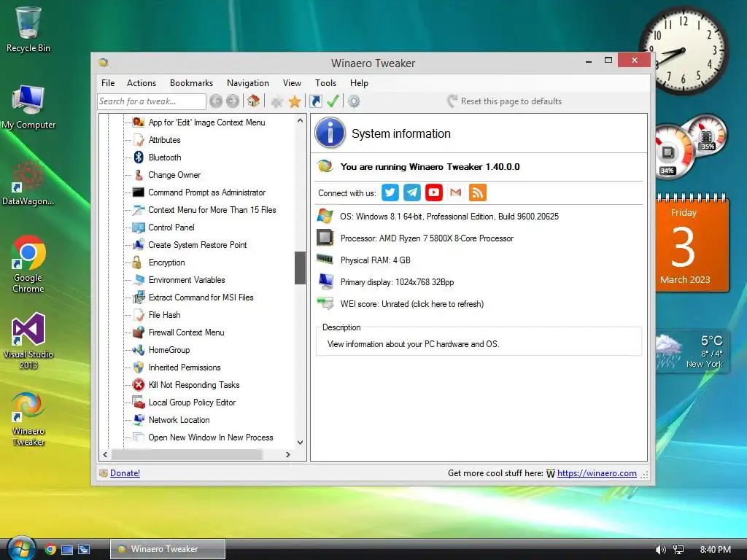The width and height of the screenshot is (747, 560).
Task: Select Extract Command for MSI Files
Action: (x=201, y=297)
